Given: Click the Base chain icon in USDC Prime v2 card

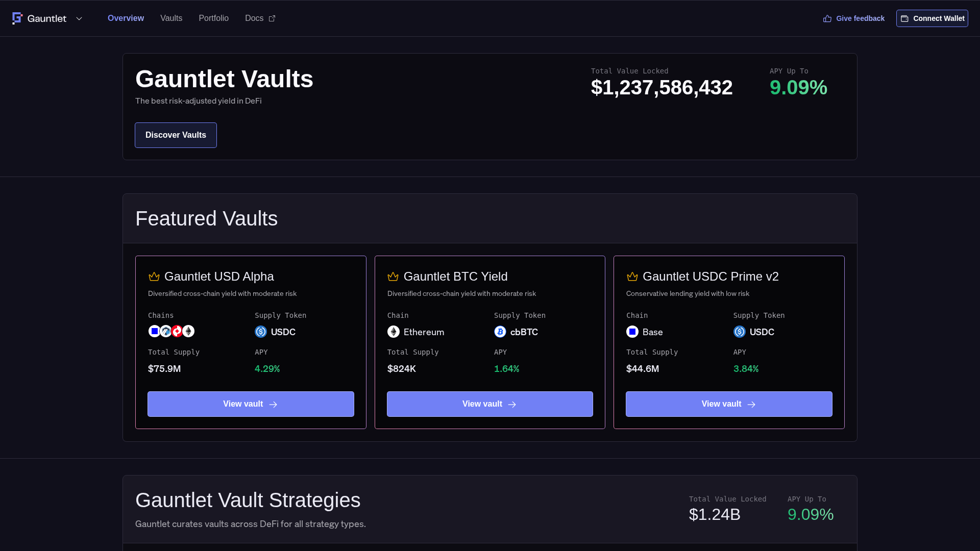Looking at the screenshot, I should (x=632, y=332).
